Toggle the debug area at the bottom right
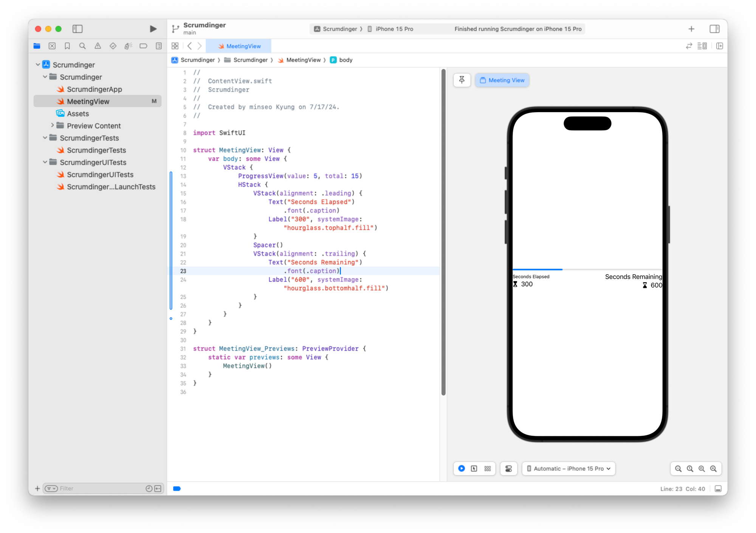 (718, 489)
